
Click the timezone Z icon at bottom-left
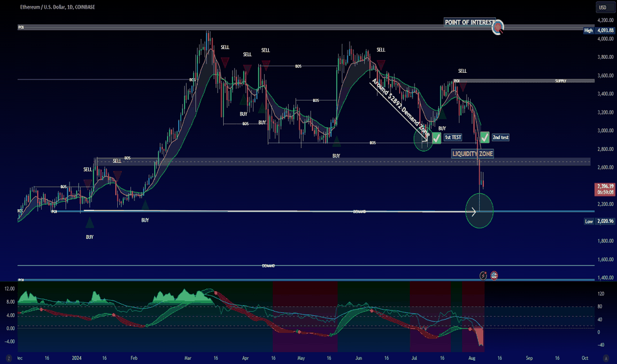(9, 358)
